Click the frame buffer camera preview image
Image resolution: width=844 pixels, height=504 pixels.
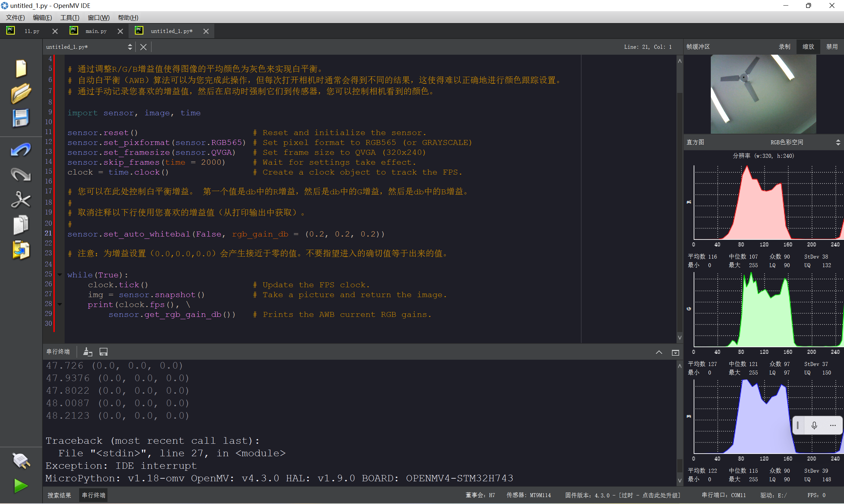(x=763, y=94)
